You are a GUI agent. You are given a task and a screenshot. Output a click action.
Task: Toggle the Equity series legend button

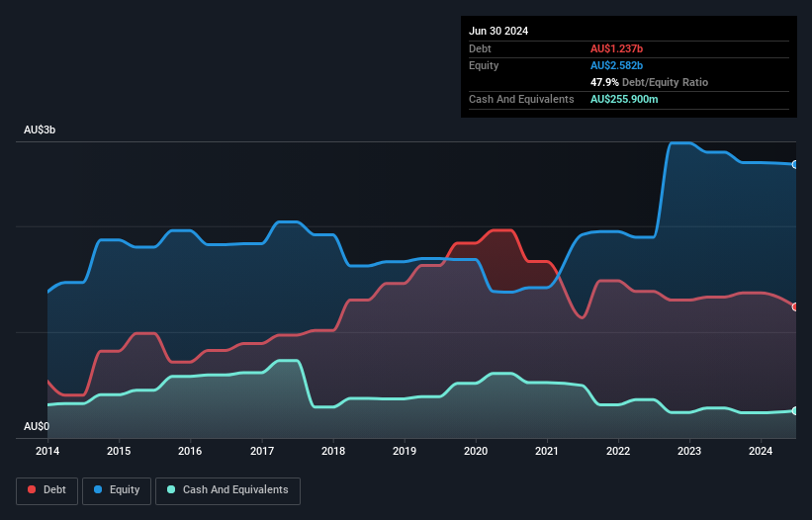[x=117, y=490]
